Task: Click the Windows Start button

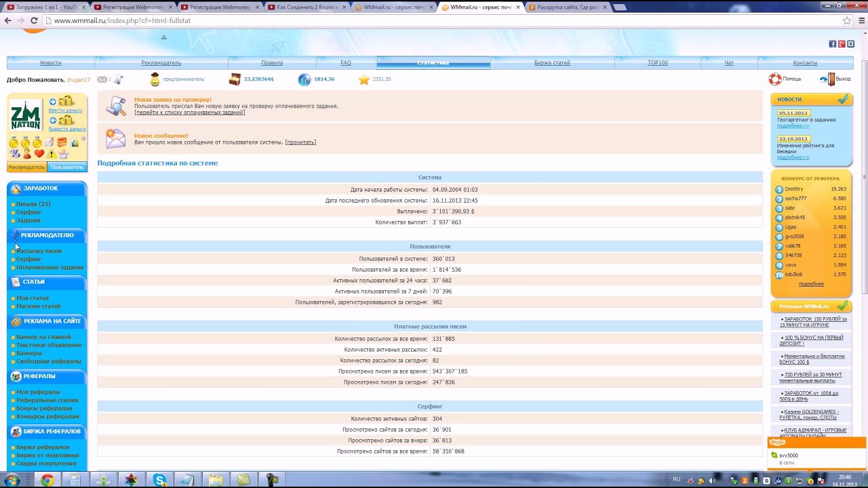Action: tap(12, 480)
